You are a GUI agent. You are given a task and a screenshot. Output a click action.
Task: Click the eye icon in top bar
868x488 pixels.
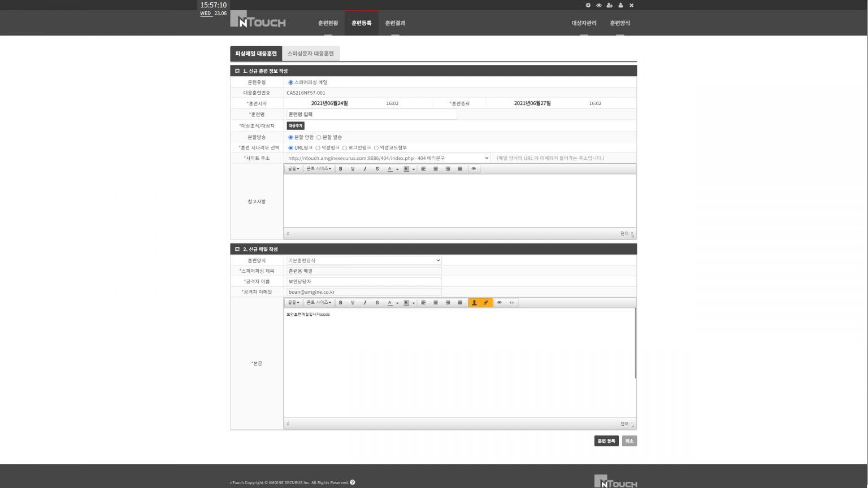[x=598, y=5]
